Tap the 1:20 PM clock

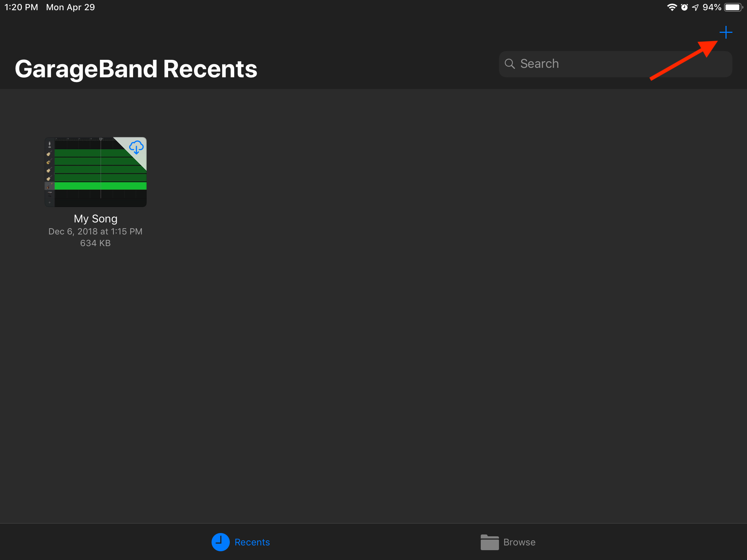(21, 7)
